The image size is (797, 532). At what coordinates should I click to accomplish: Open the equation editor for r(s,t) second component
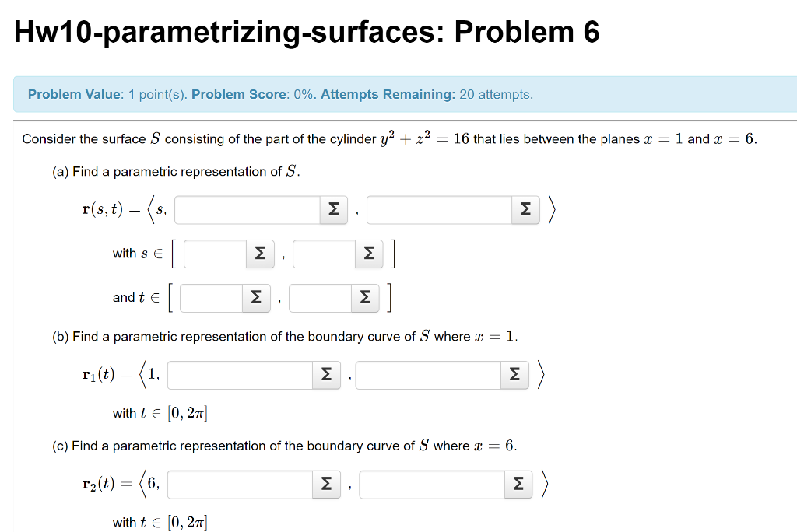[333, 209]
